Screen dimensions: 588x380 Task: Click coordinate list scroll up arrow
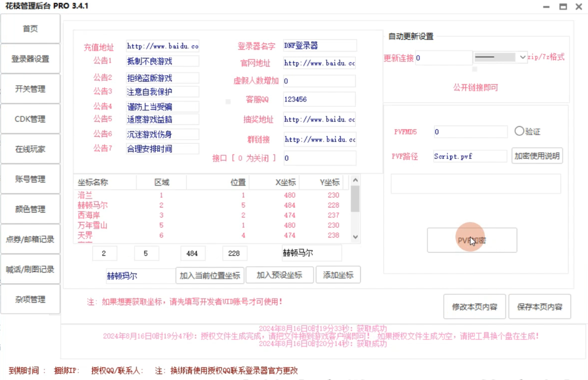[x=355, y=180]
